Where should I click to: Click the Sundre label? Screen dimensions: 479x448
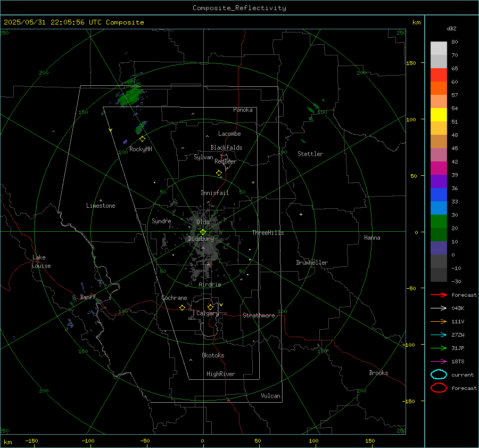161,221
